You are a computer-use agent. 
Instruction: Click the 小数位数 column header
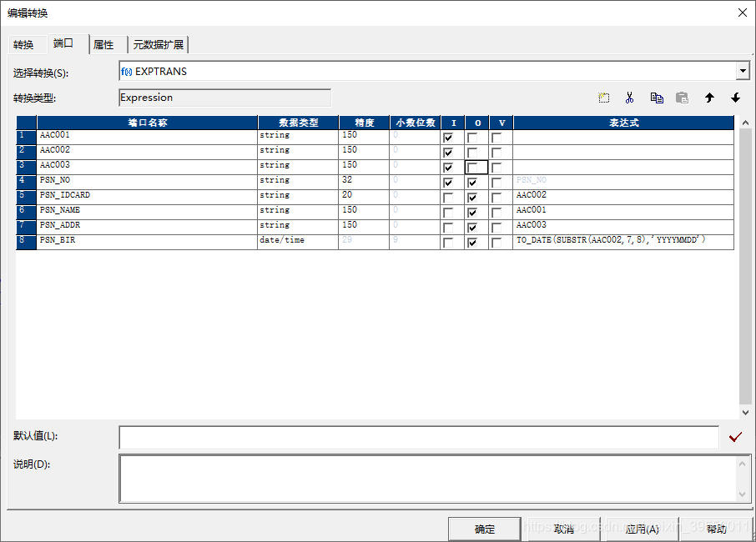coord(415,123)
